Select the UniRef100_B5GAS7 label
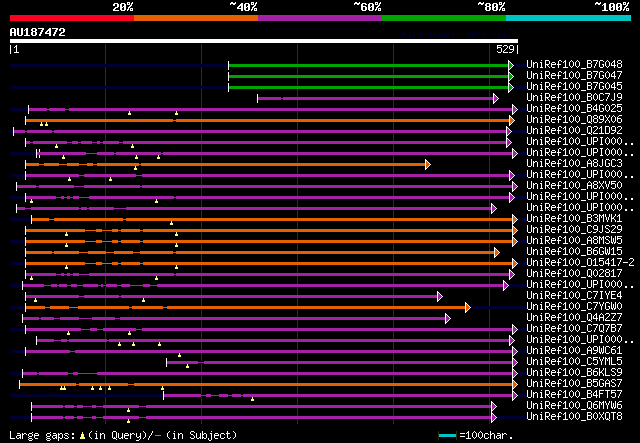Viewport: 640px width, 443px height. pos(574,384)
